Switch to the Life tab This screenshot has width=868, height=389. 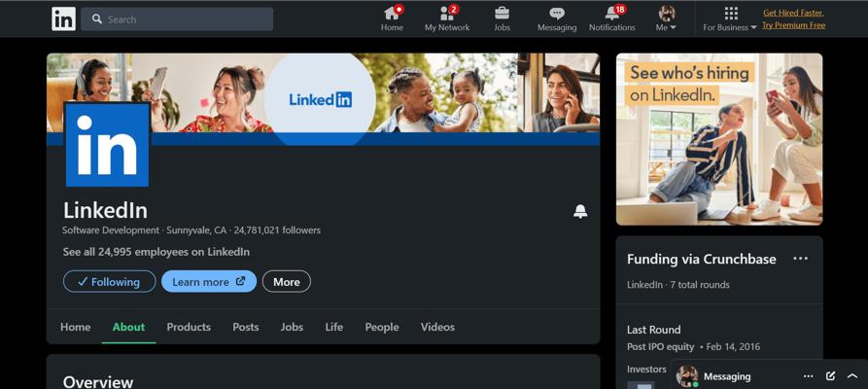[x=333, y=327]
